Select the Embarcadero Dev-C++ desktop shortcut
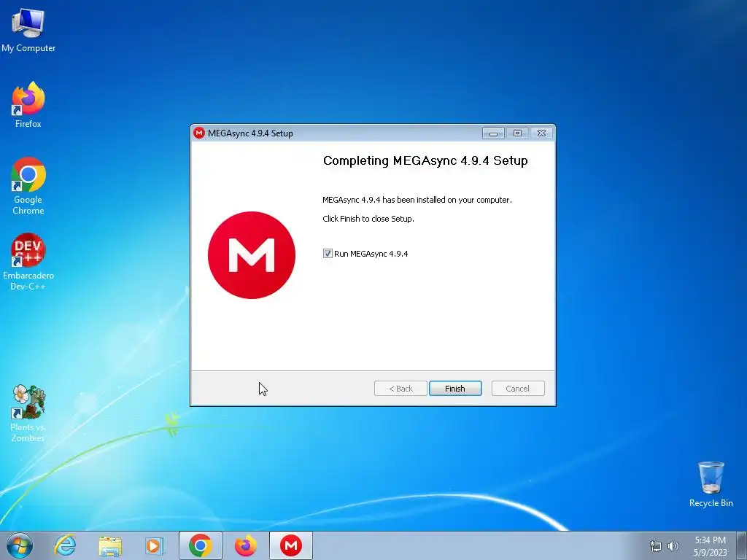Screen dimensions: 747x560 point(28,262)
